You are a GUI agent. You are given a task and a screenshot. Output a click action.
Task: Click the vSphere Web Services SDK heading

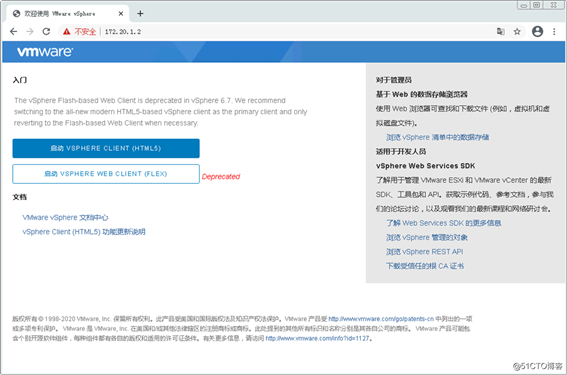click(x=426, y=166)
